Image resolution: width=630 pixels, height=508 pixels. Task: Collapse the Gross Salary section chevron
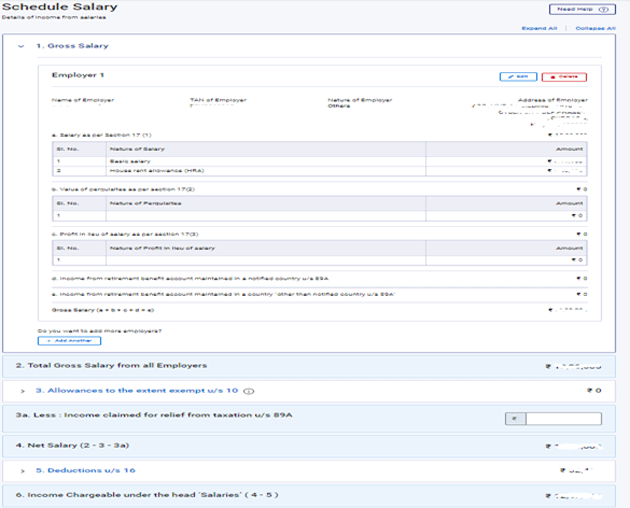pos(21,46)
